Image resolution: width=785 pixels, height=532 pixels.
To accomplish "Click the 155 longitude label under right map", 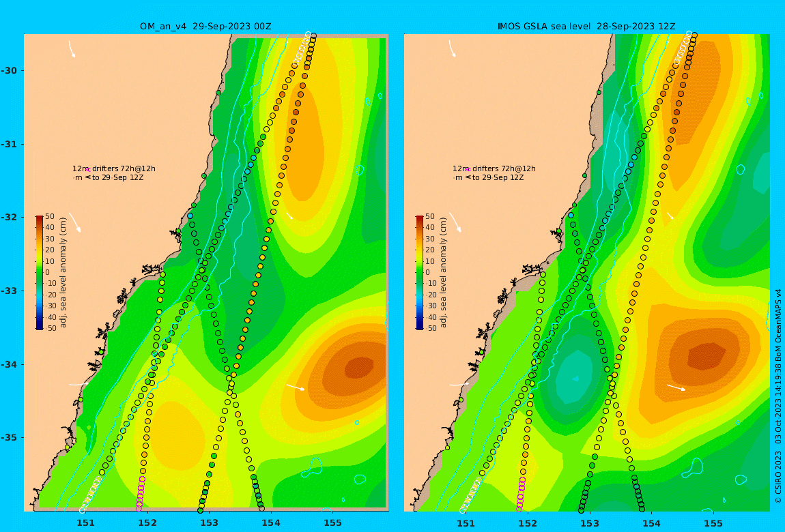I will [713, 523].
